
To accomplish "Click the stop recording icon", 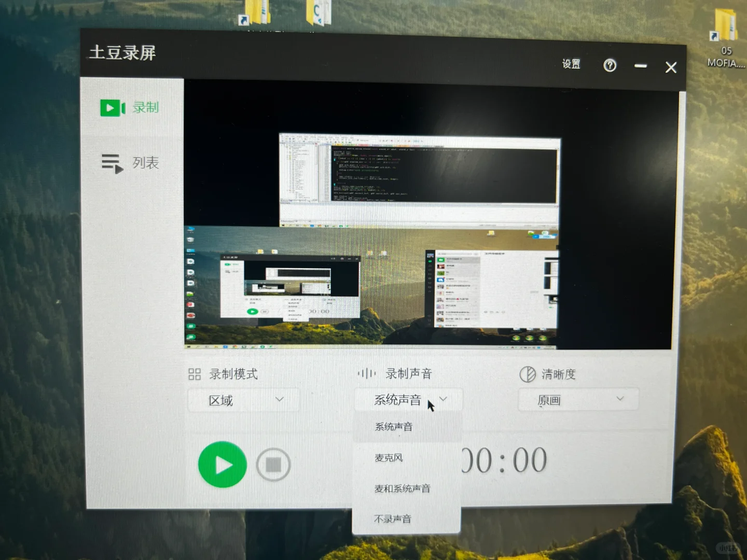I will coord(273,464).
